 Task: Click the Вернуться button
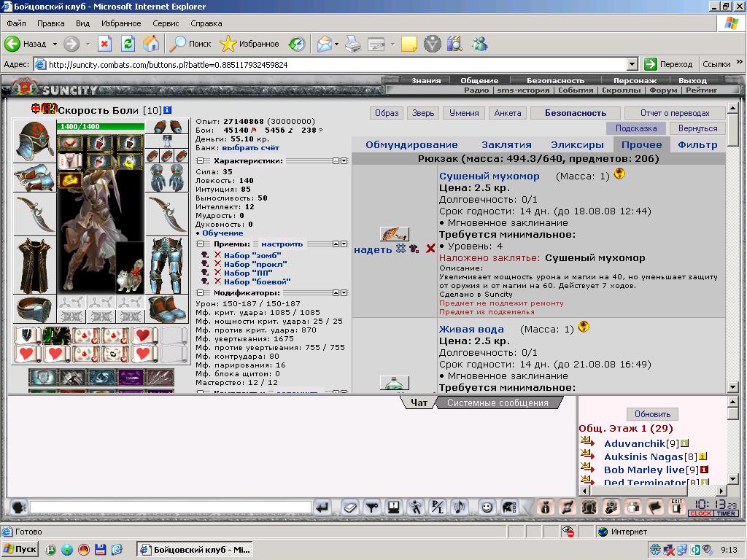tap(697, 128)
